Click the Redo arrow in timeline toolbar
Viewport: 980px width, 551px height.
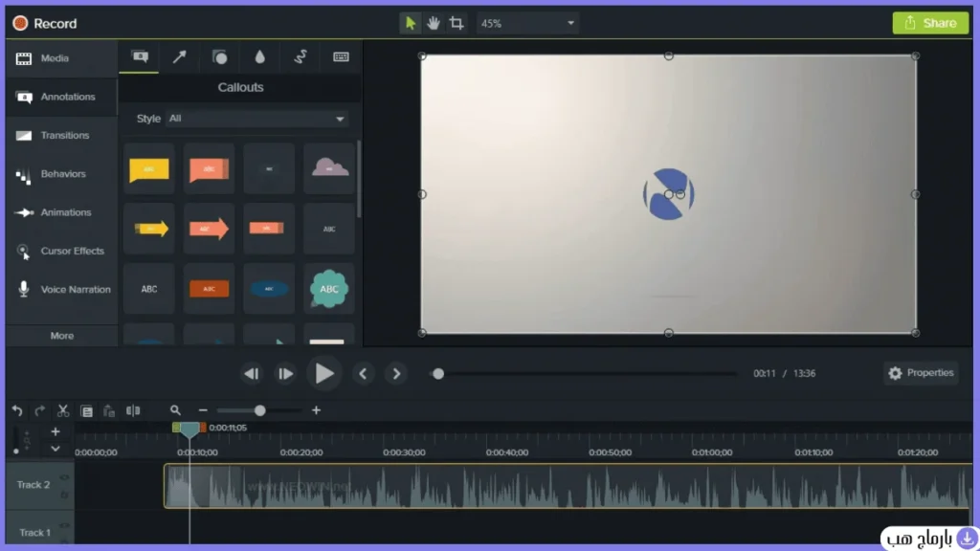click(x=40, y=410)
